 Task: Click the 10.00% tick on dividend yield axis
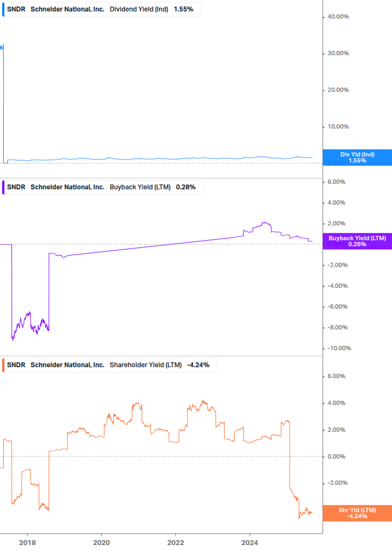(x=338, y=126)
